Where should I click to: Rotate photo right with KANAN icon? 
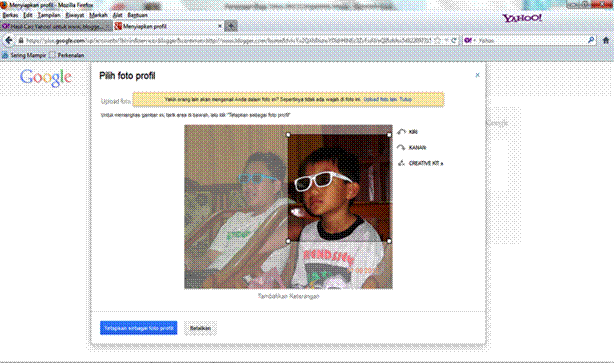401,147
